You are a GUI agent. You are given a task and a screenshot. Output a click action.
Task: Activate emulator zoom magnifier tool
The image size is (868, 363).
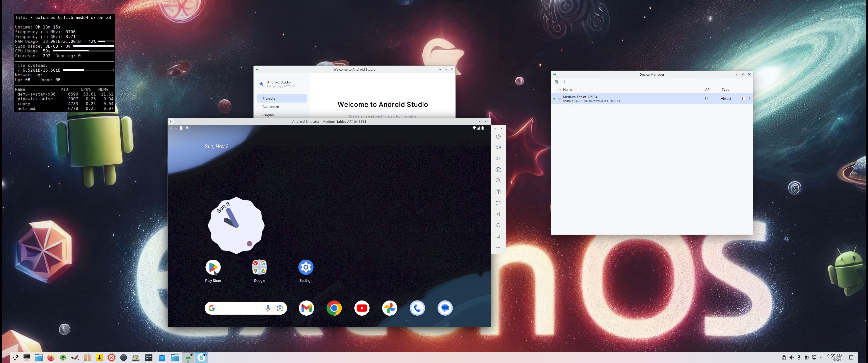point(498,181)
